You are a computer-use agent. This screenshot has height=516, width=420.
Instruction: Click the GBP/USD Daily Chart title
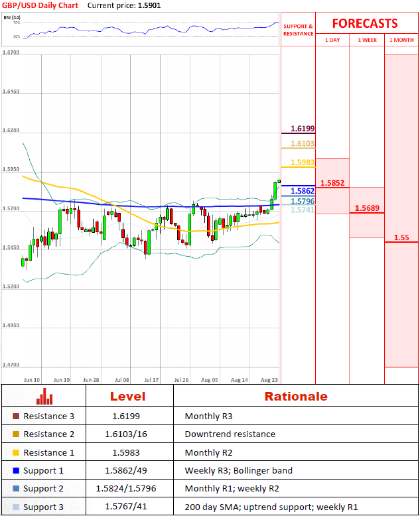[40, 5]
